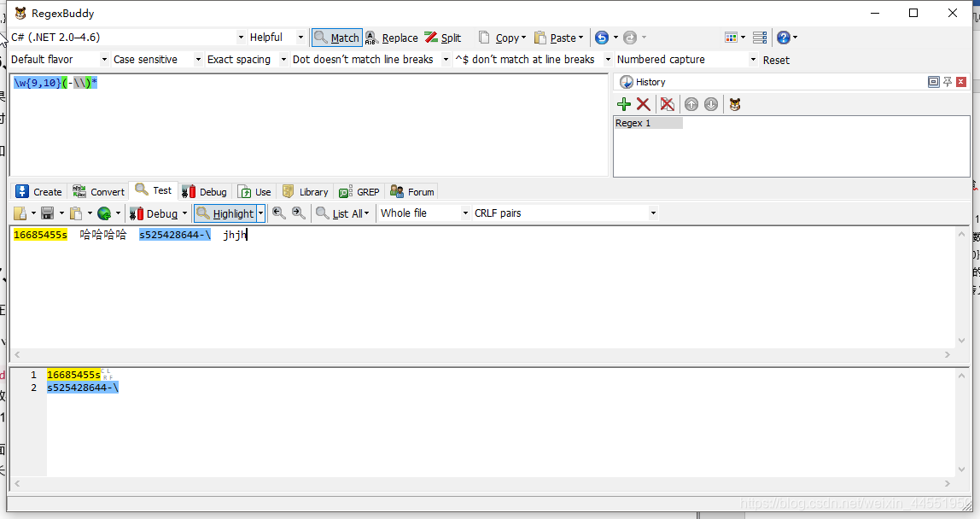Click the save test file floppy icon
The width and height of the screenshot is (980, 519).
48,213
